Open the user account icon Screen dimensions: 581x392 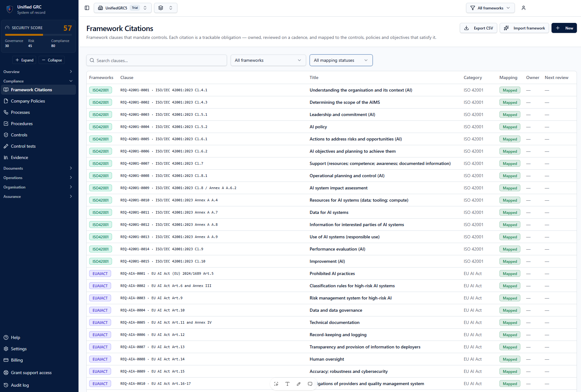tap(524, 8)
